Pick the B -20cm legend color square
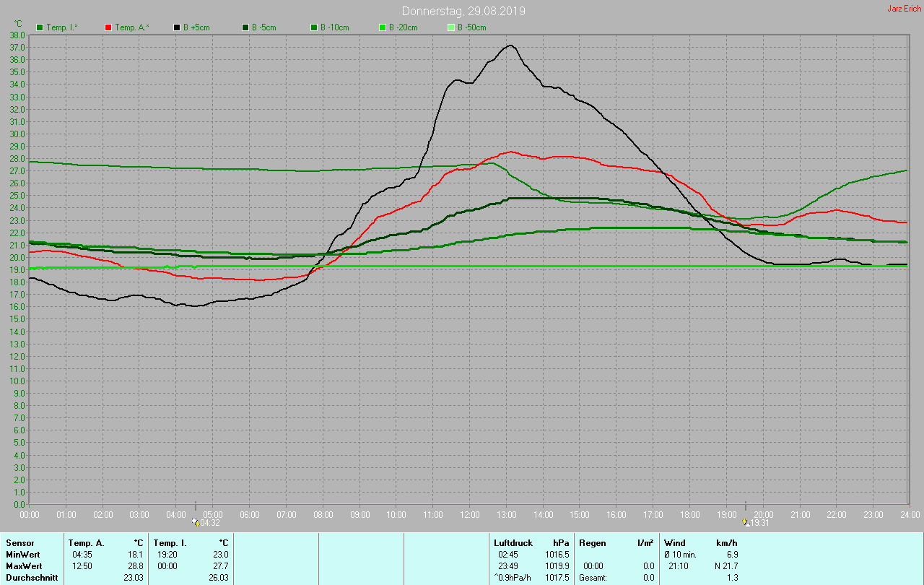Screen dimensions: 924x585 383,27
